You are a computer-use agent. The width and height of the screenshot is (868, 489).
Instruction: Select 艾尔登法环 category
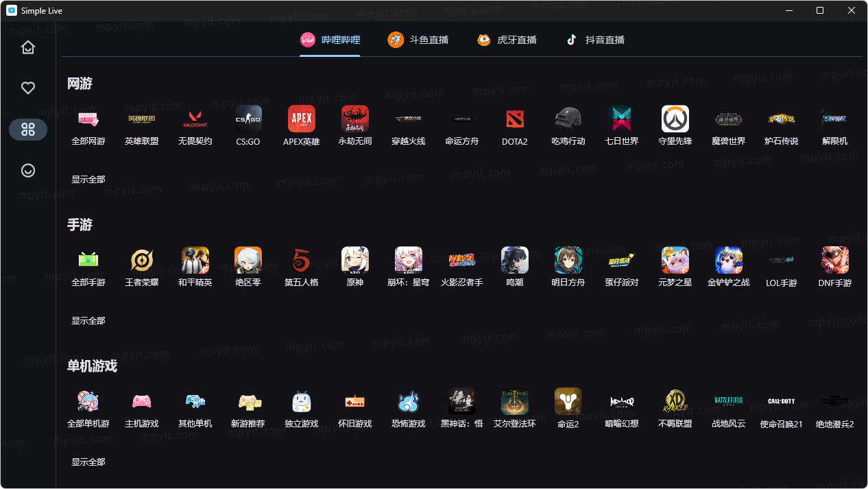point(515,408)
